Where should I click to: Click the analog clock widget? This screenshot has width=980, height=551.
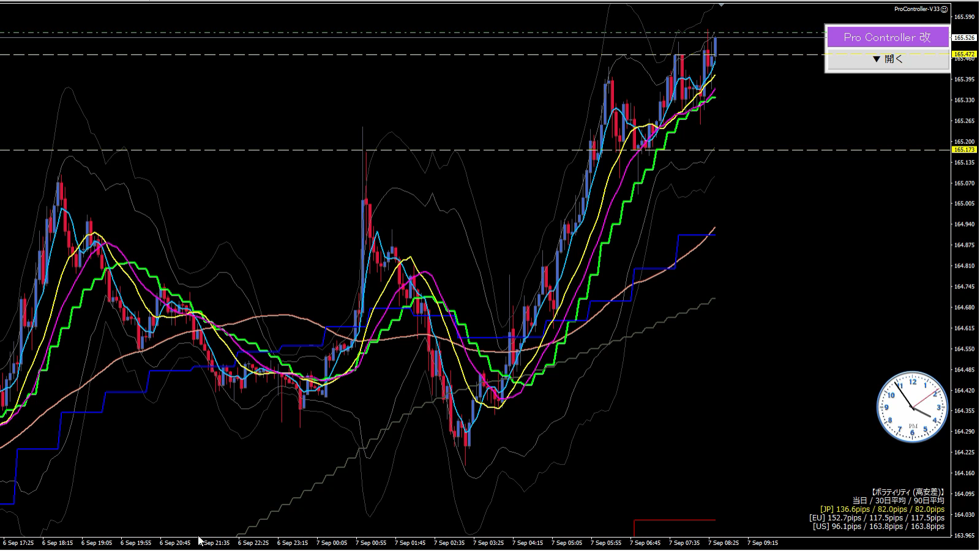[x=912, y=407]
